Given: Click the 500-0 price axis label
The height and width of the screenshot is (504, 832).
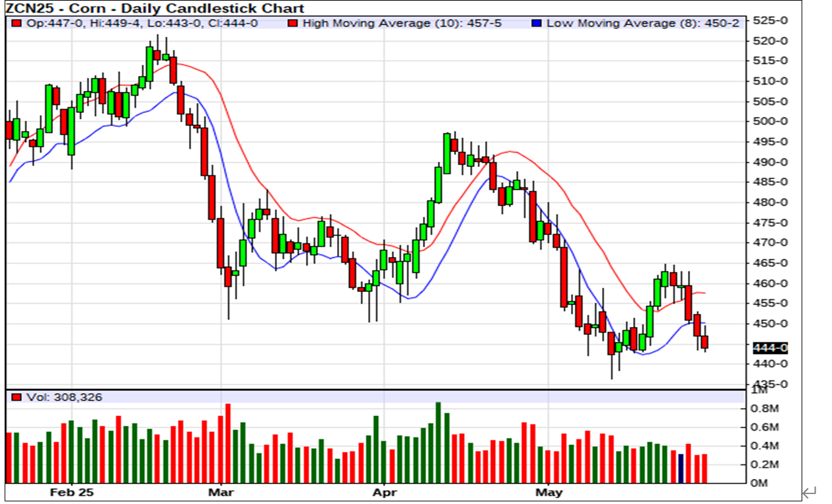Looking at the screenshot, I should point(771,122).
